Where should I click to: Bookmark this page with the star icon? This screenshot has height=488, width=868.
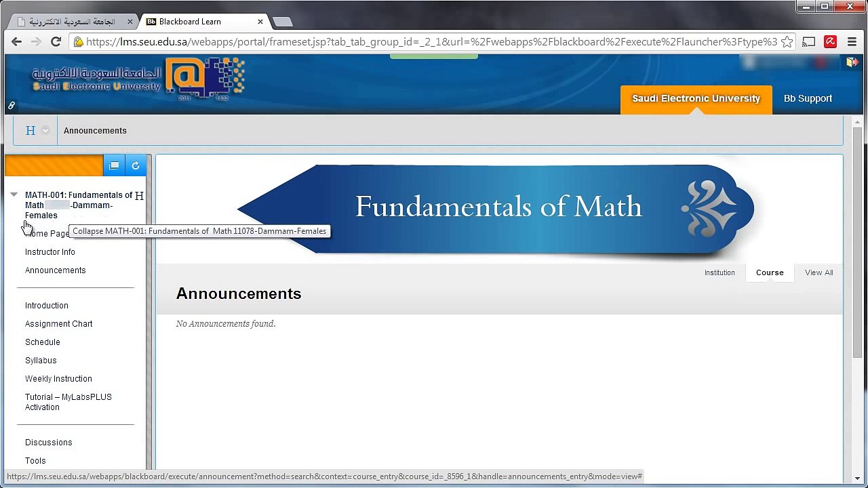[787, 42]
